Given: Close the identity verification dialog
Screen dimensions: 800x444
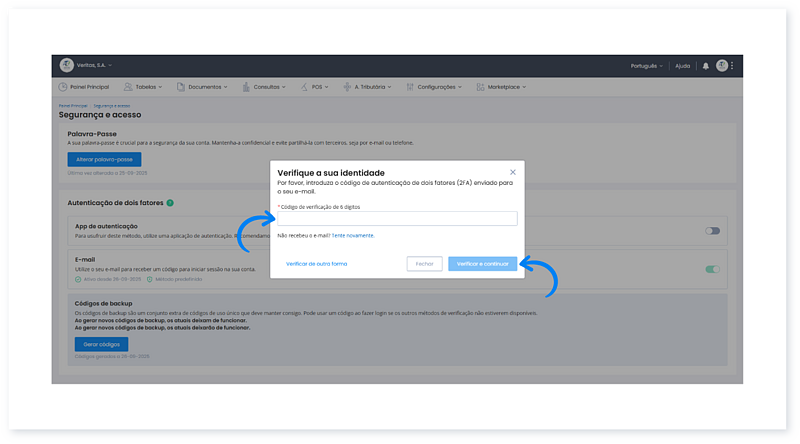Looking at the screenshot, I should [x=513, y=173].
